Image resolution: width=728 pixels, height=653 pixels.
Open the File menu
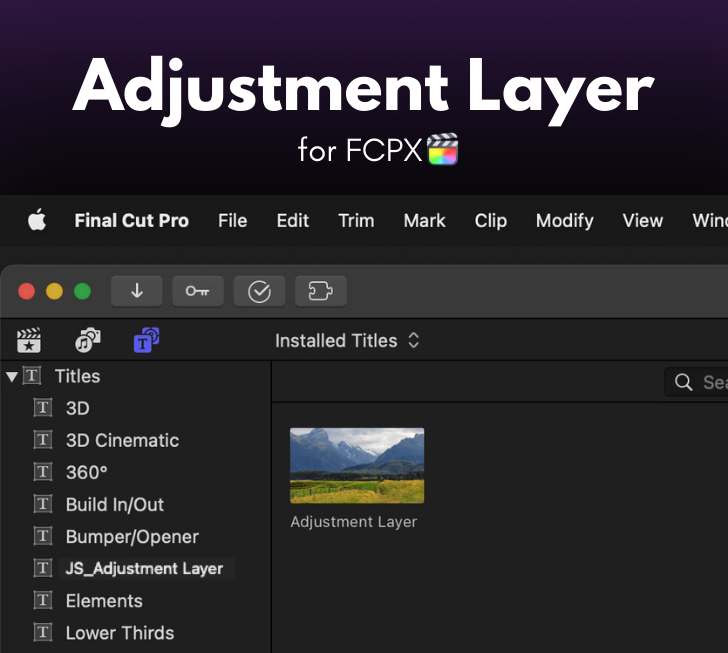pos(233,221)
